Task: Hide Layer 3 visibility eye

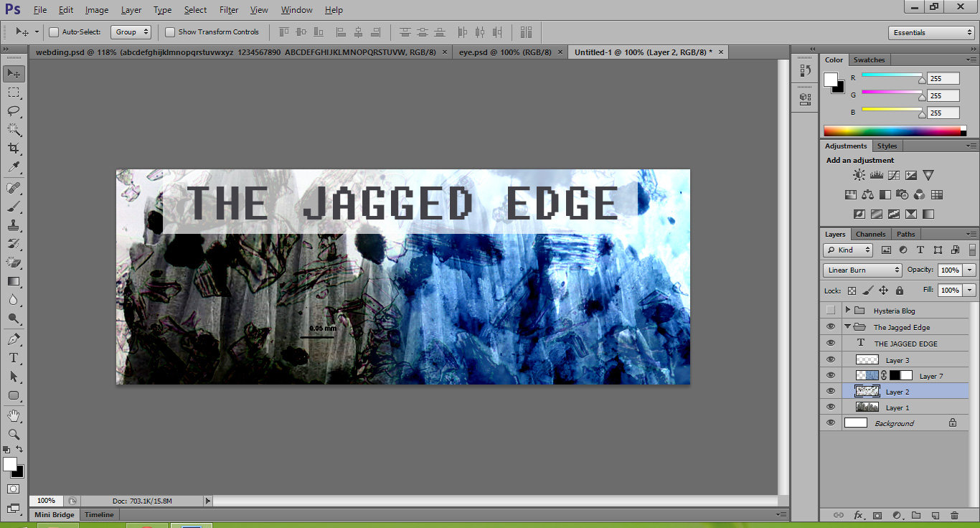Action: [831, 360]
